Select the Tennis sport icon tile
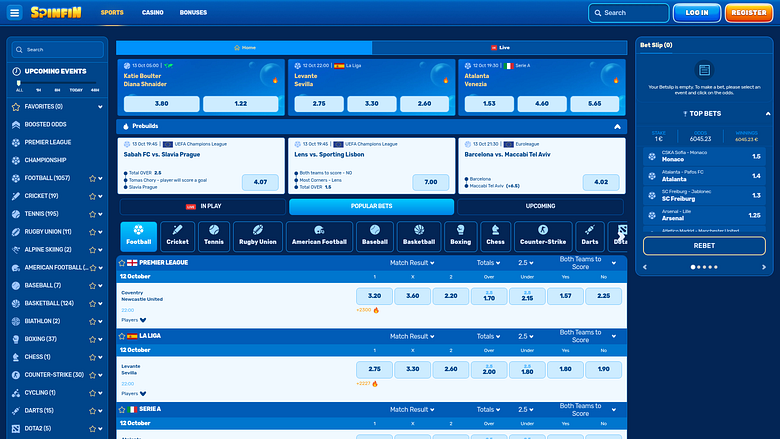Viewport: 780px width, 439px height. (x=214, y=236)
